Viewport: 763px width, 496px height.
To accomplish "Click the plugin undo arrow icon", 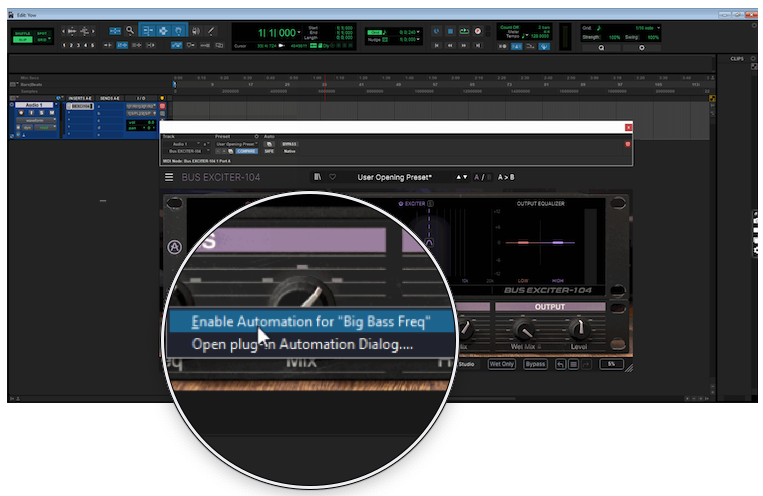I will [561, 364].
